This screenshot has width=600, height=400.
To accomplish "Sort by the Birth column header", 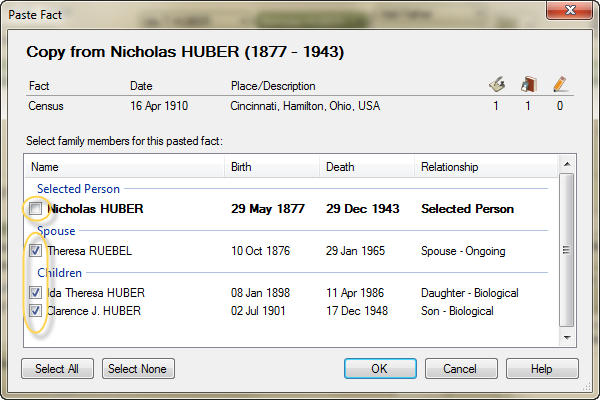I will [x=272, y=167].
